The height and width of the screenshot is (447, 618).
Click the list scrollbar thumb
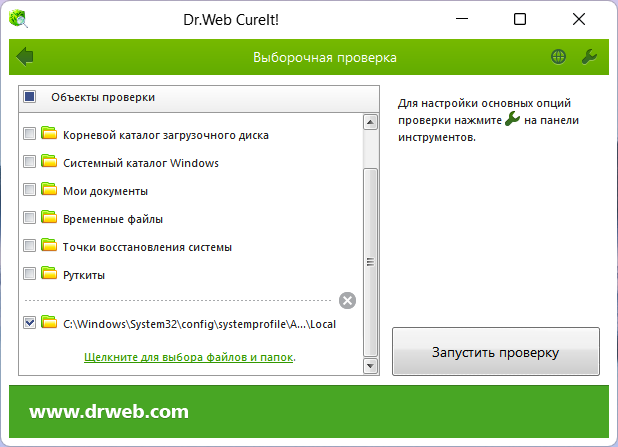[370, 262]
